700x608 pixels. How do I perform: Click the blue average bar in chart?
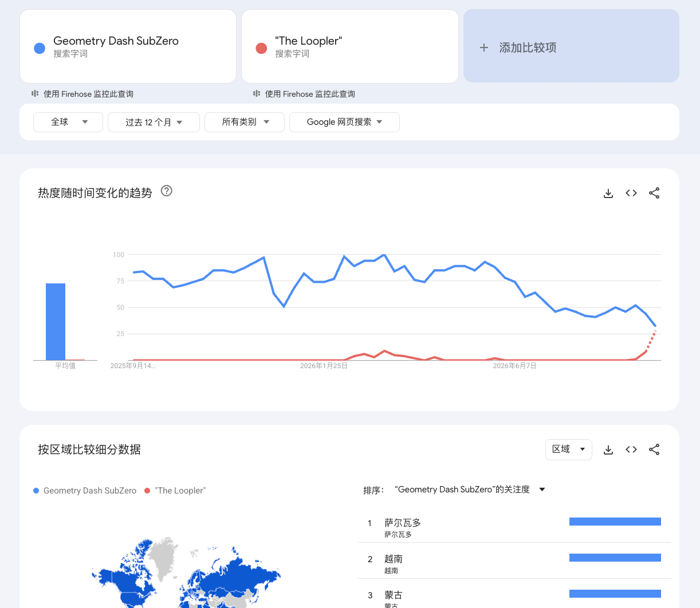click(x=56, y=322)
